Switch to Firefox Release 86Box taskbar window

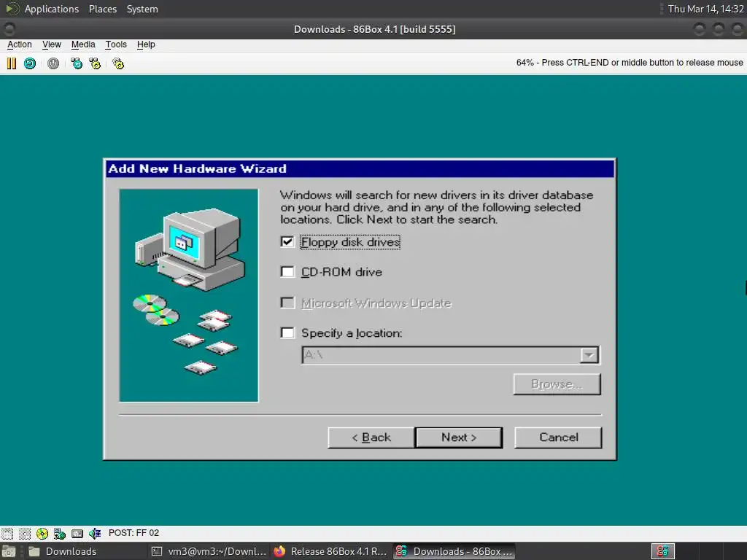tap(332, 551)
